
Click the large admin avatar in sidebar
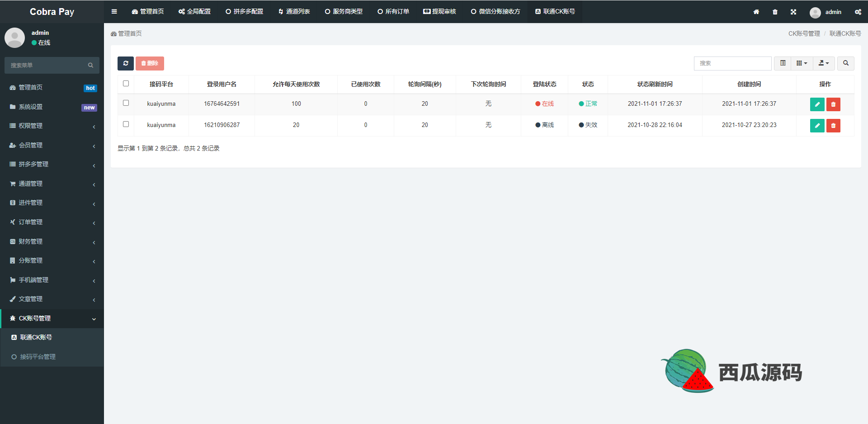(x=14, y=38)
